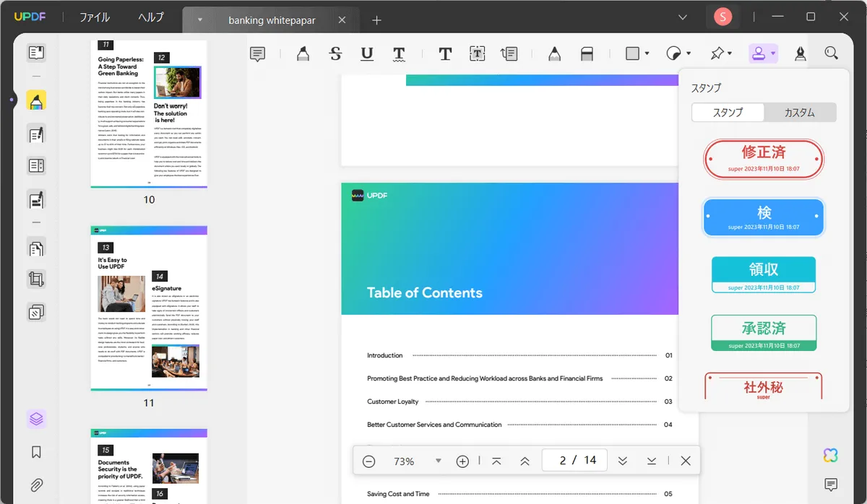Switch to the カスタム tab

point(800,112)
